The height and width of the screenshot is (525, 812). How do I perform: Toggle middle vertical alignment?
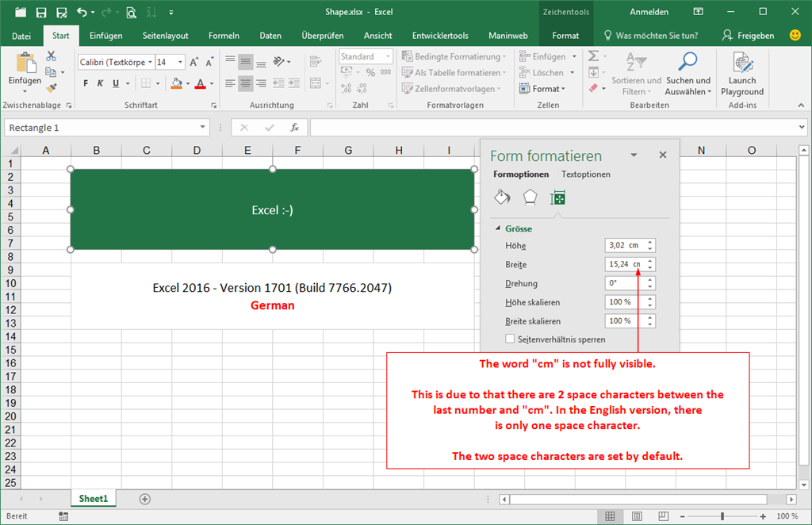coord(246,62)
